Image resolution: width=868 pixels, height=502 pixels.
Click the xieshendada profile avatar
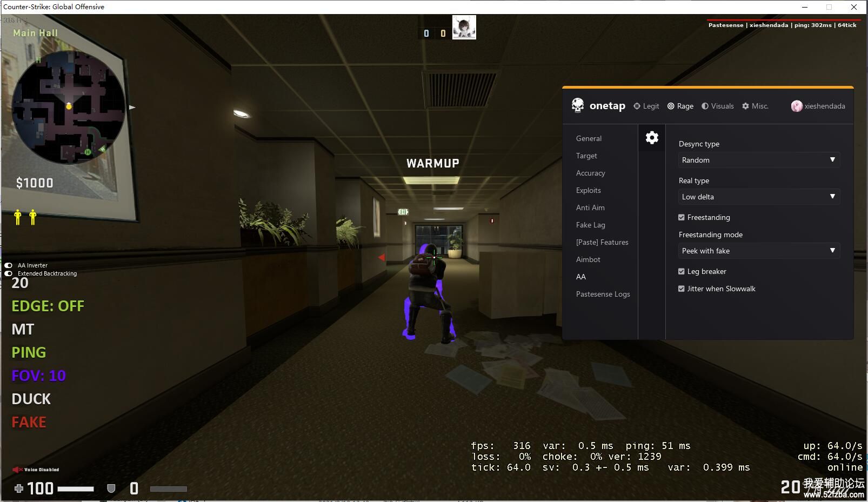796,106
